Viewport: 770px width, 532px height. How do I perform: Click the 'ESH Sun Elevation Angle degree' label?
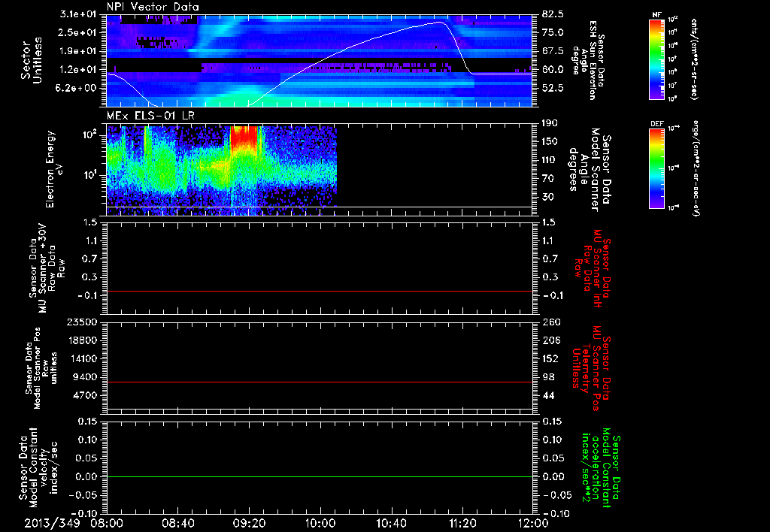[589, 60]
